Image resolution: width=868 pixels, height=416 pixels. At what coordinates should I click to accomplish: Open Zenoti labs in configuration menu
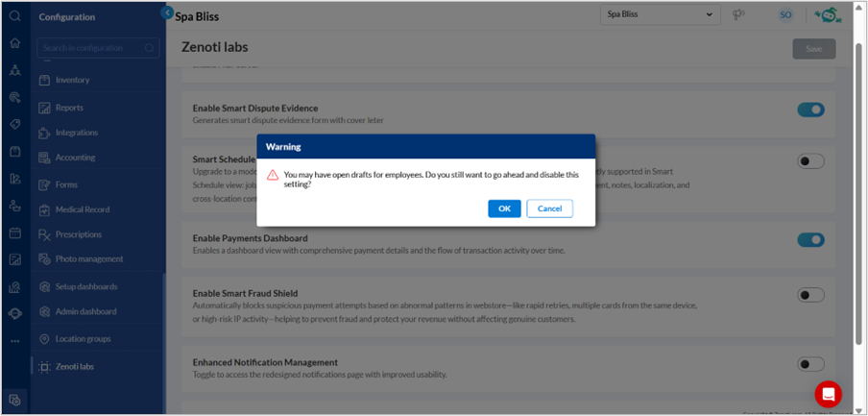click(74, 367)
